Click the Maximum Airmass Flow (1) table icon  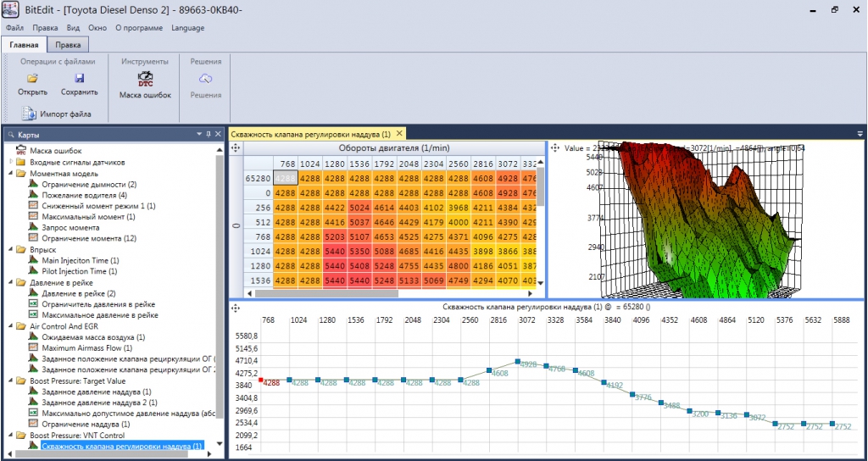(33, 347)
